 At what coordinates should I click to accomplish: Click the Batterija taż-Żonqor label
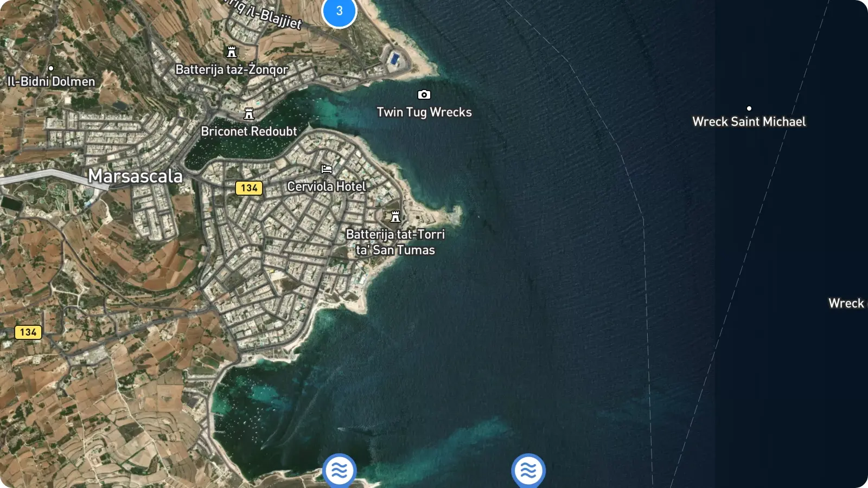(x=232, y=69)
